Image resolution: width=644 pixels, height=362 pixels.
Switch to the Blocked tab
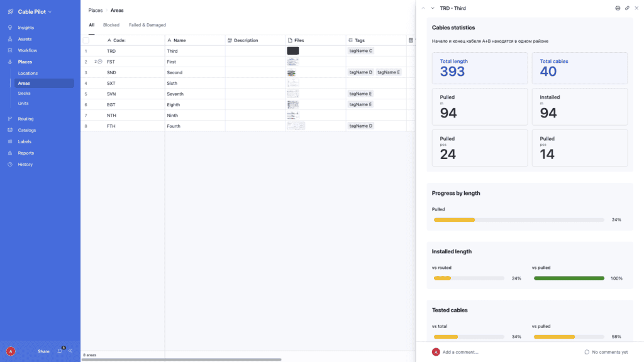click(111, 25)
